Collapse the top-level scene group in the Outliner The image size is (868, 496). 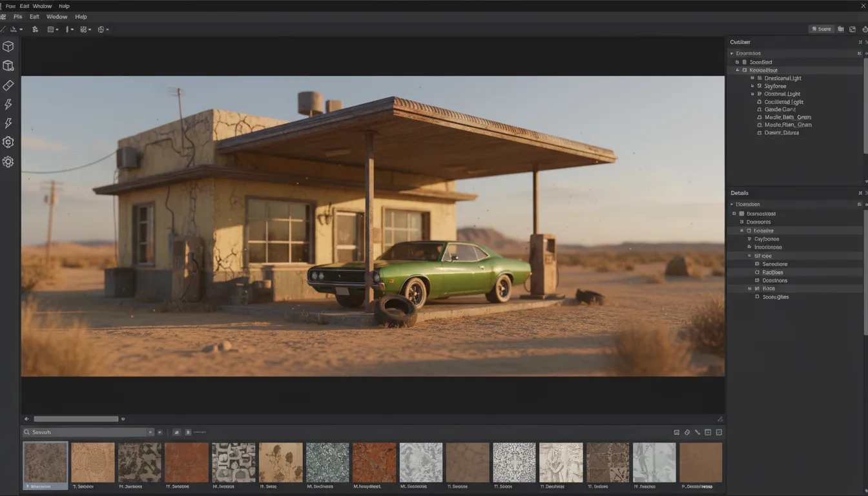[732, 53]
